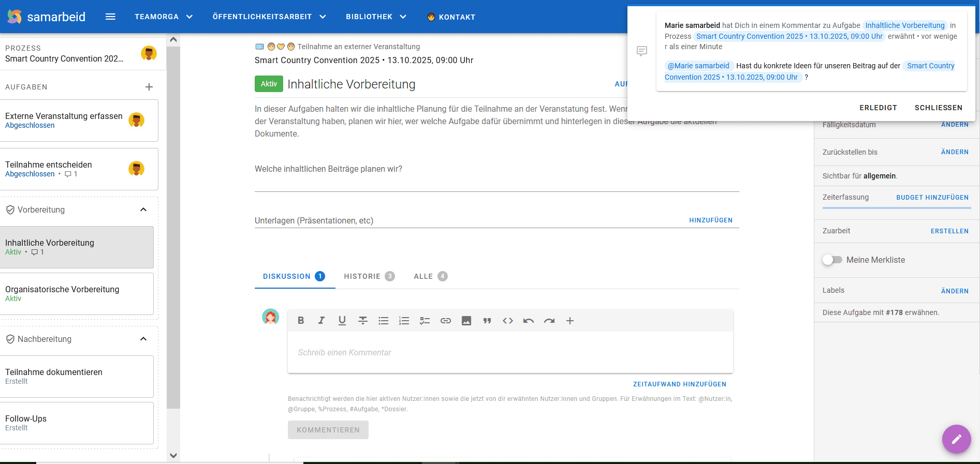Click Budget hinzufügen link

coord(932,198)
